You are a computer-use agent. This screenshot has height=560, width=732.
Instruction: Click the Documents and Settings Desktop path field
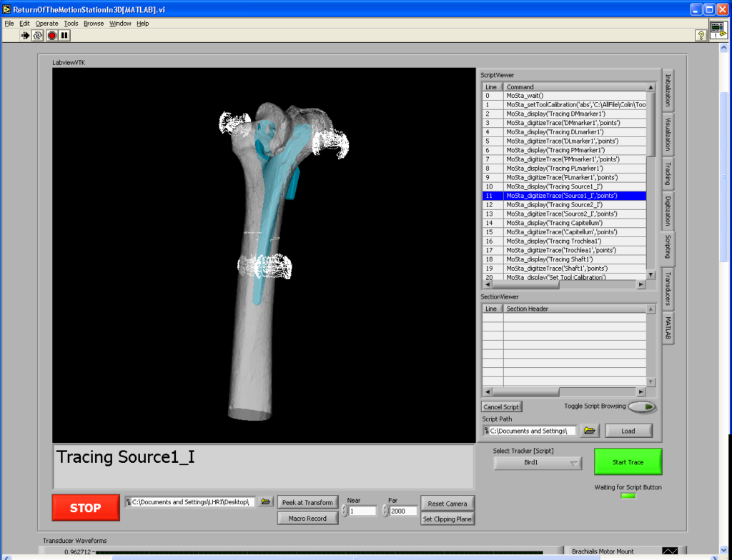pos(190,502)
